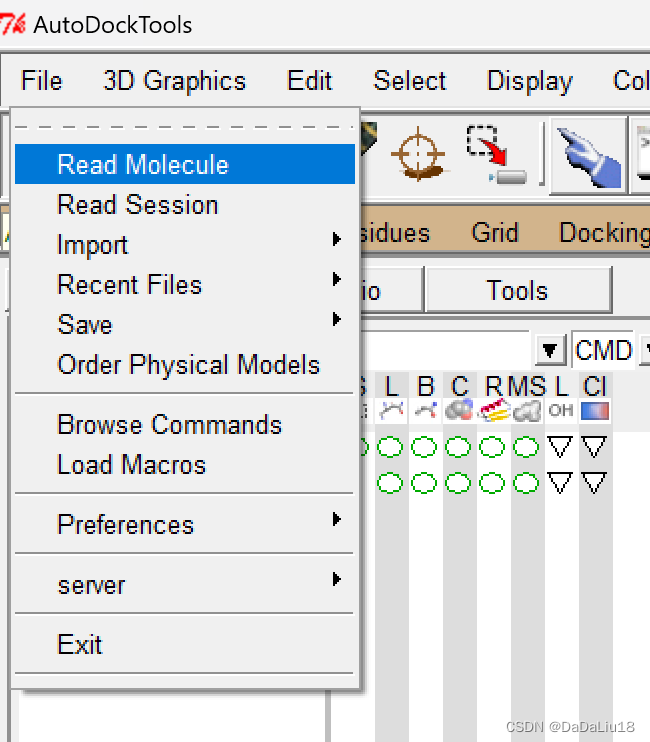This screenshot has height=742, width=650.
Task: Expand the Save submenu
Action: coord(184,325)
